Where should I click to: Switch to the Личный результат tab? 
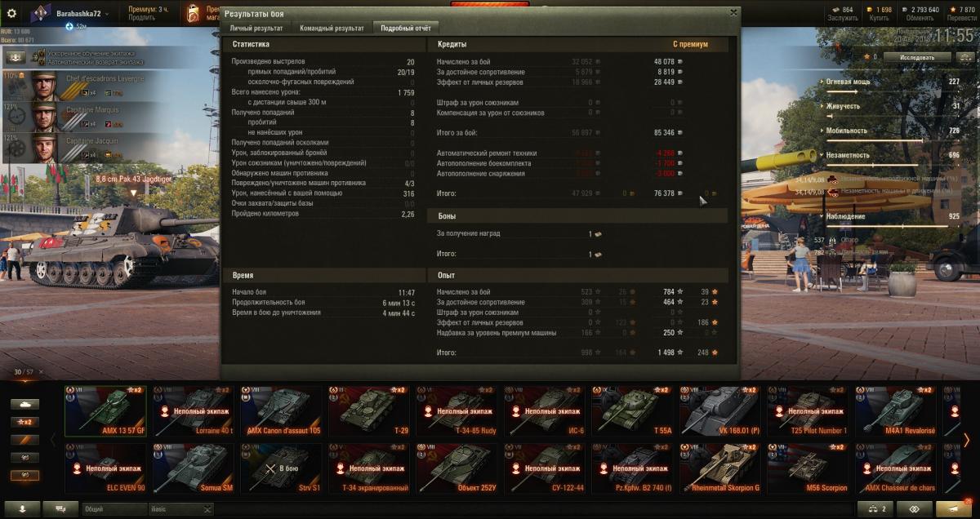pyautogui.click(x=255, y=28)
